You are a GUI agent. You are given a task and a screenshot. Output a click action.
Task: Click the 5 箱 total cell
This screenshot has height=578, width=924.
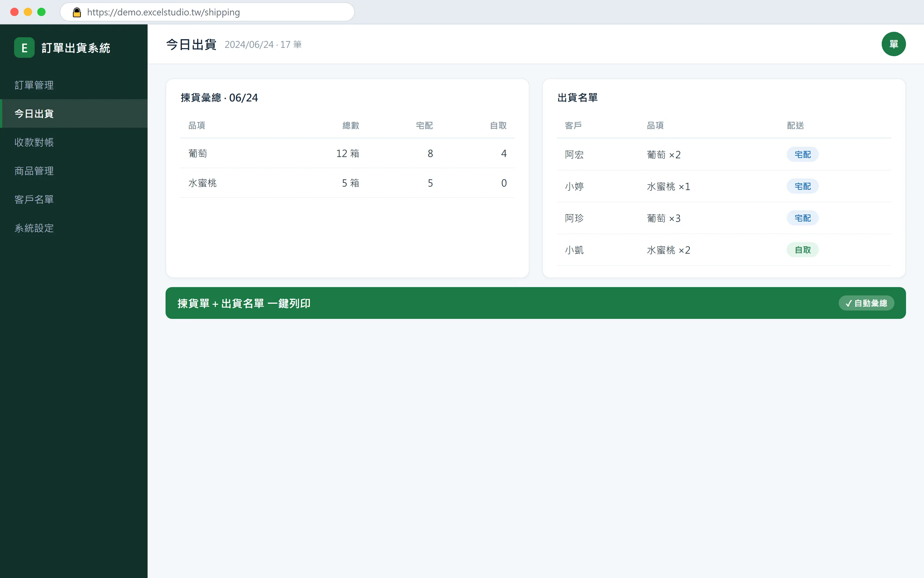pos(350,183)
